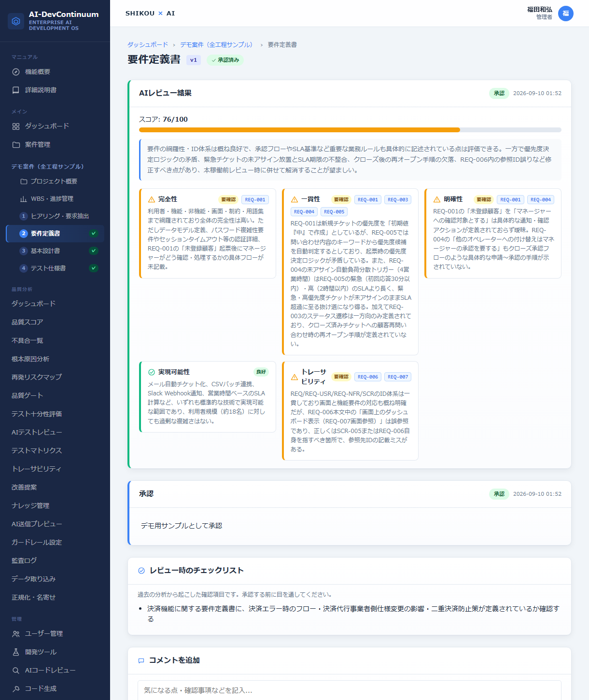Click user avatar 福 in header
This screenshot has height=700, width=589.
[566, 14]
